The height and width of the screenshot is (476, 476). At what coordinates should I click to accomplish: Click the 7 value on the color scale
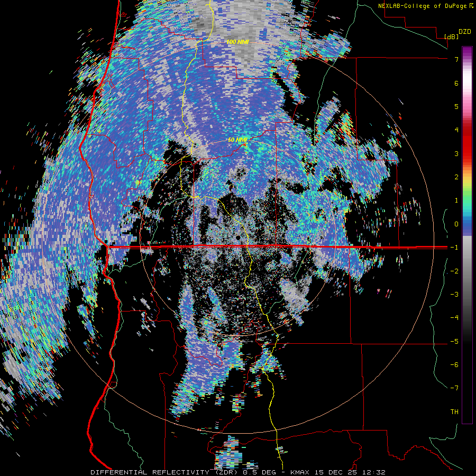click(x=456, y=59)
